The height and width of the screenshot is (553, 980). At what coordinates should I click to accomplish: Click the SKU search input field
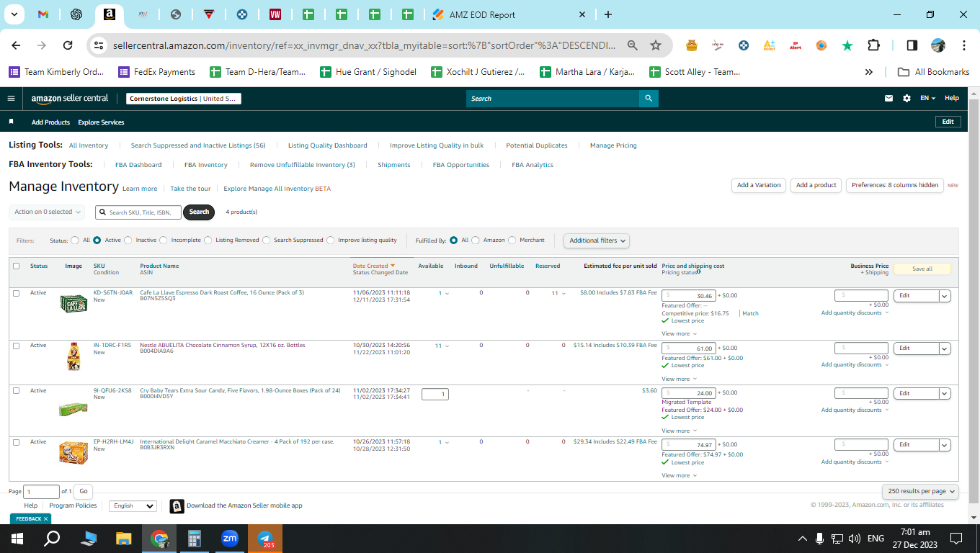[138, 212]
